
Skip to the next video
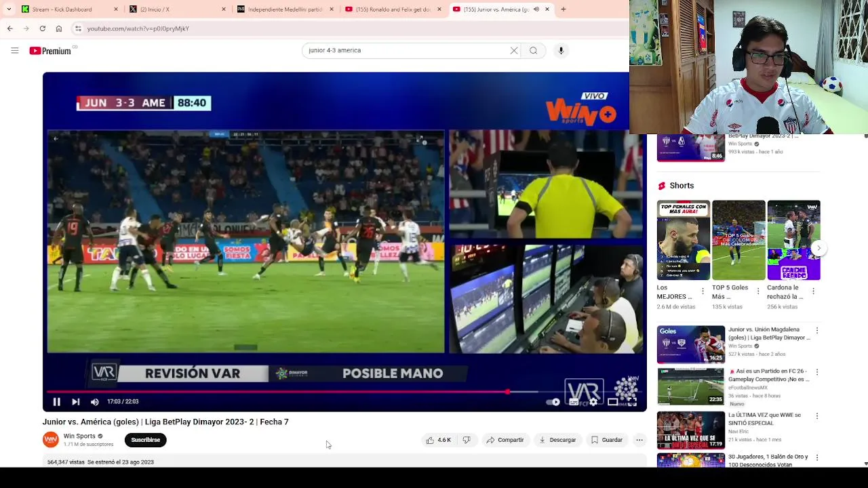pos(76,402)
